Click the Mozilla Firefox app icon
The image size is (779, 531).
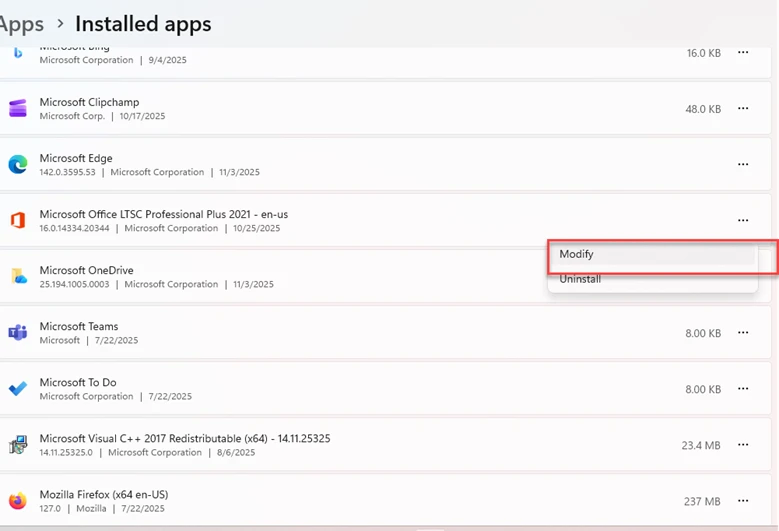coord(17,501)
